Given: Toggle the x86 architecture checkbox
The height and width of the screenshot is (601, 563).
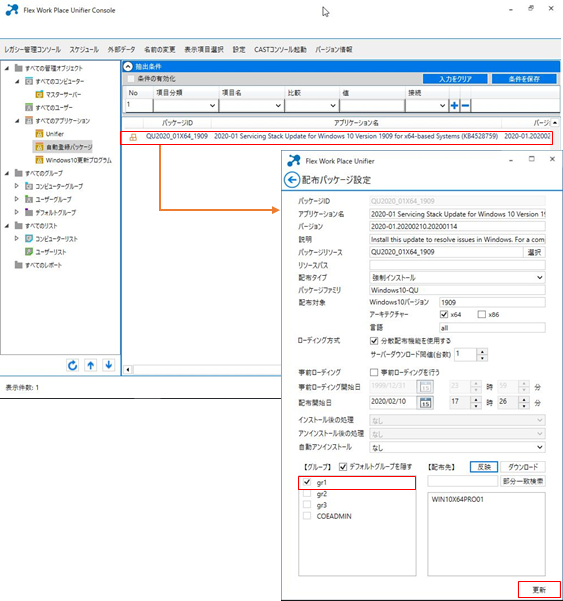Looking at the screenshot, I should 482,315.
